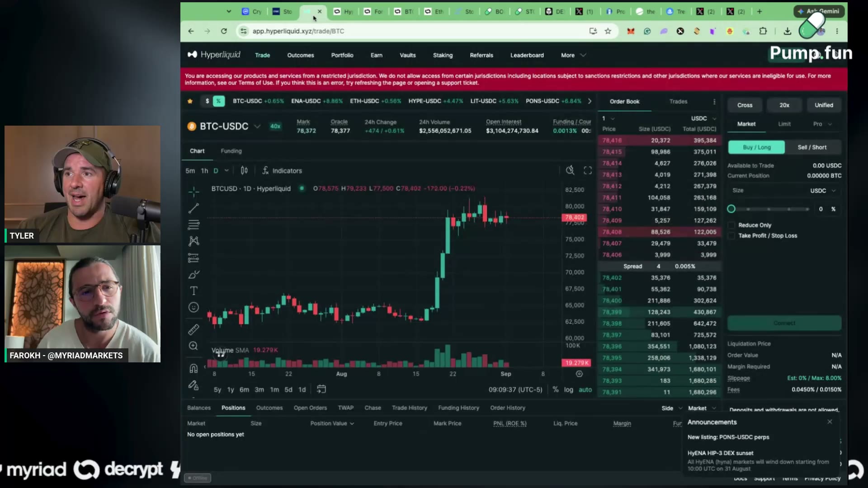Activate the chart zoom-in tool
The height and width of the screenshot is (488, 868).
pos(193,346)
